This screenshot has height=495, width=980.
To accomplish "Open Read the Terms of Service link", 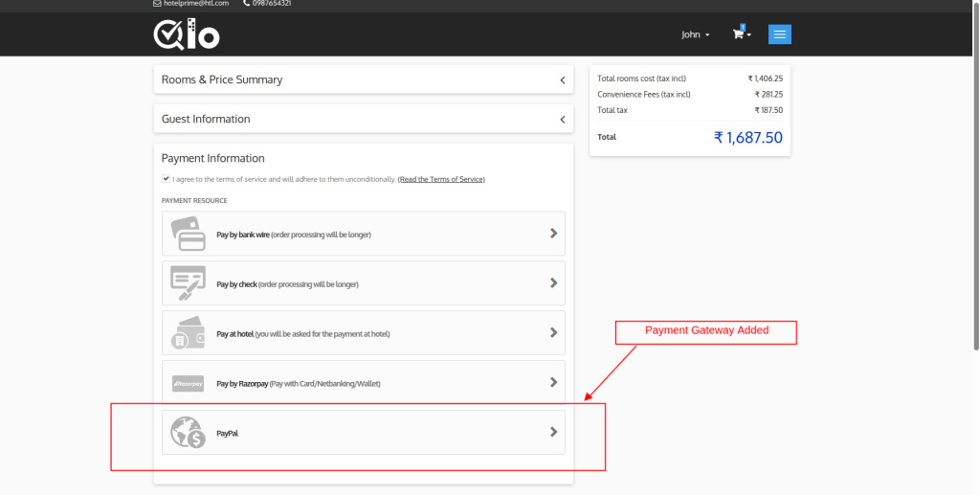I will (x=441, y=180).
